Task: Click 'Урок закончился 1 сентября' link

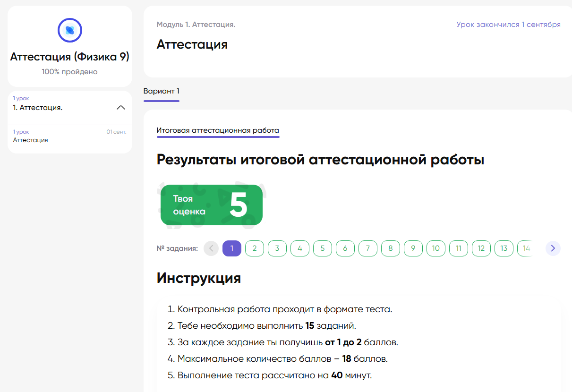Action: pyautogui.click(x=508, y=25)
